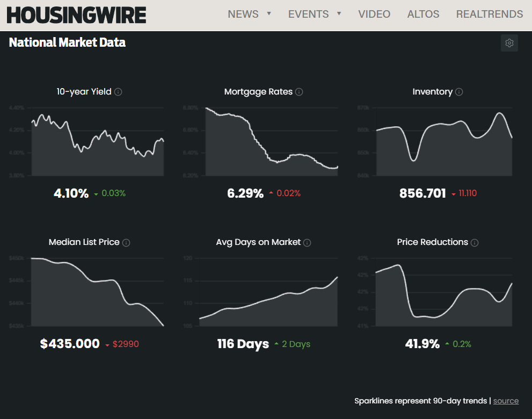
Task: Go to the VIDEO section
Action: pyautogui.click(x=374, y=14)
